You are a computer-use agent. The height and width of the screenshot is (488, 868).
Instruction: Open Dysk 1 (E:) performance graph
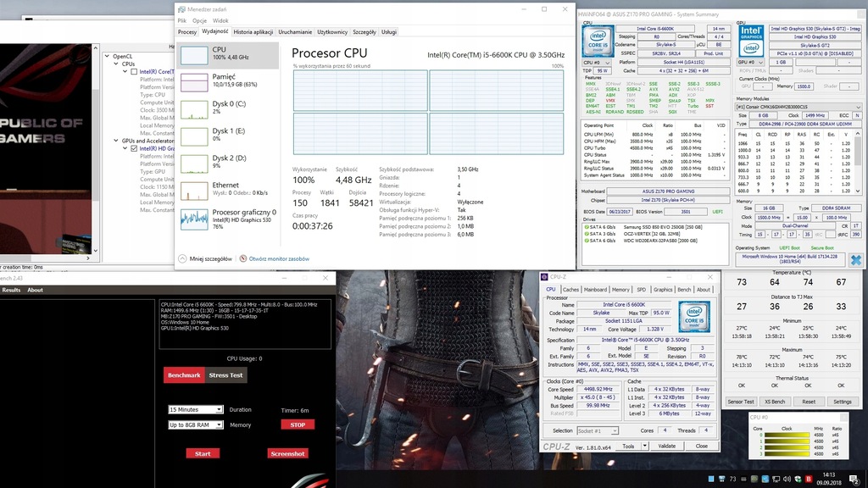click(194, 136)
